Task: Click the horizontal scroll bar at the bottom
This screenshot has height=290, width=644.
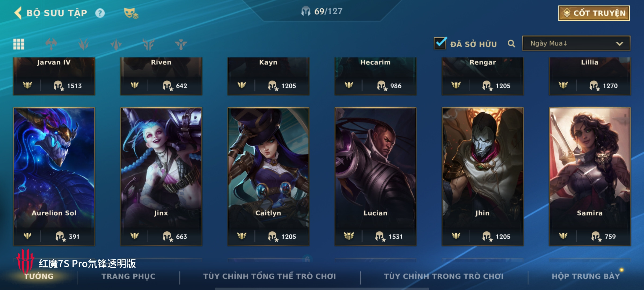Action: pyautogui.click(x=322, y=289)
